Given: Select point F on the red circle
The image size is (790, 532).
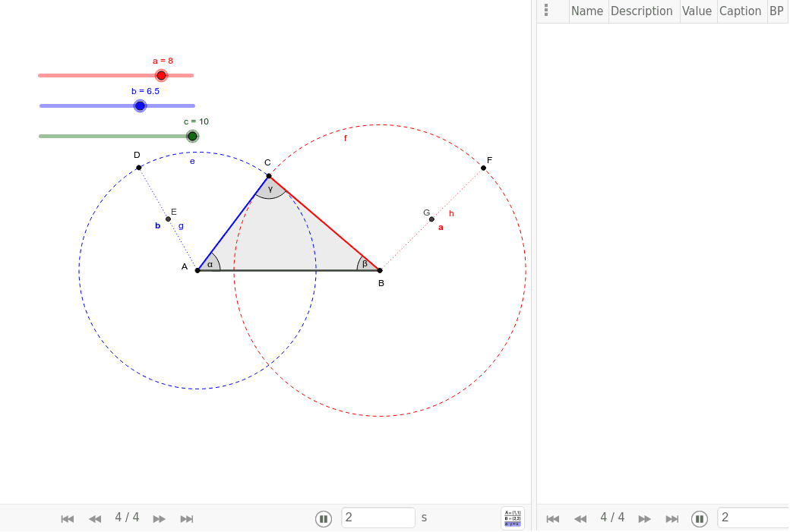Looking at the screenshot, I should tap(484, 168).
